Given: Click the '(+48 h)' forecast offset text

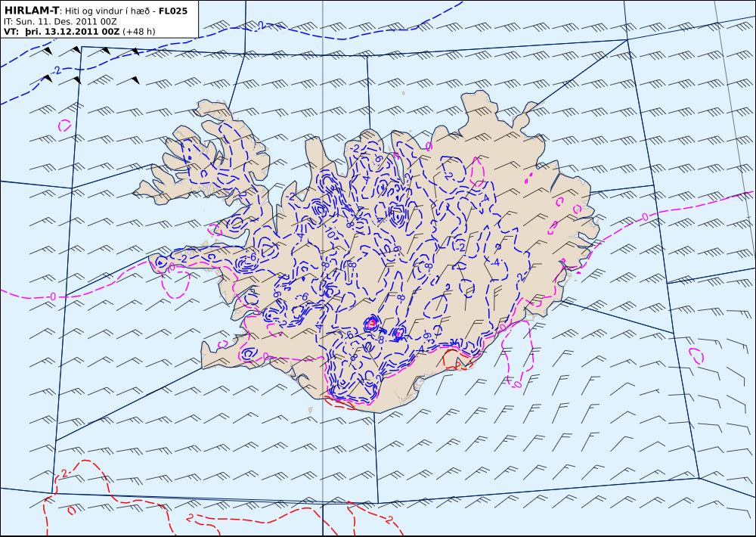Looking at the screenshot, I should [139, 32].
